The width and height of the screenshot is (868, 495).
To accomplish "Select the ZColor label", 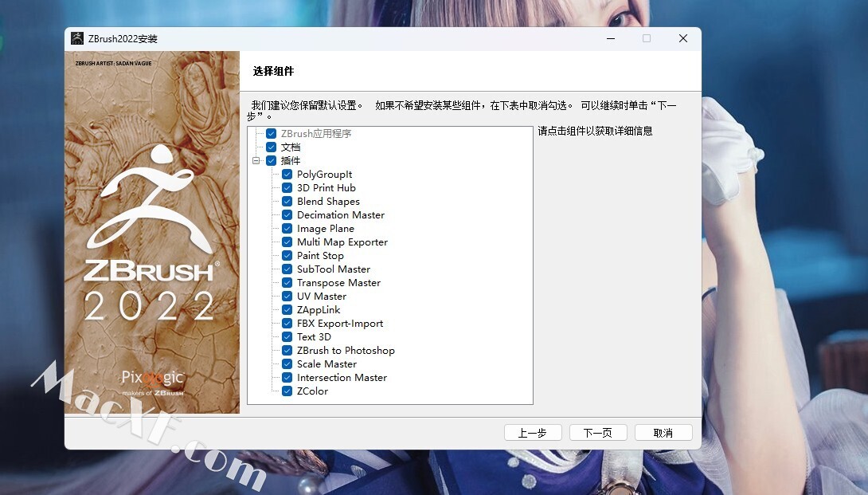I will tap(312, 391).
